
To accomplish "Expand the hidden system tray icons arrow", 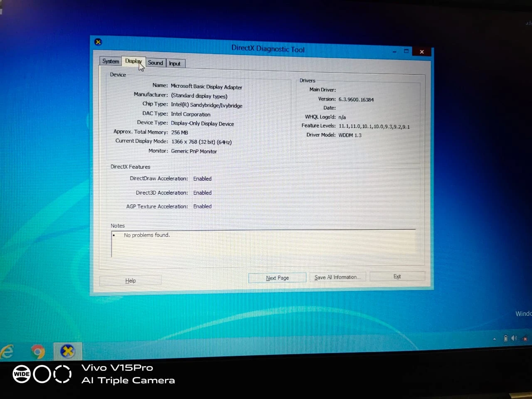I will pos(494,339).
